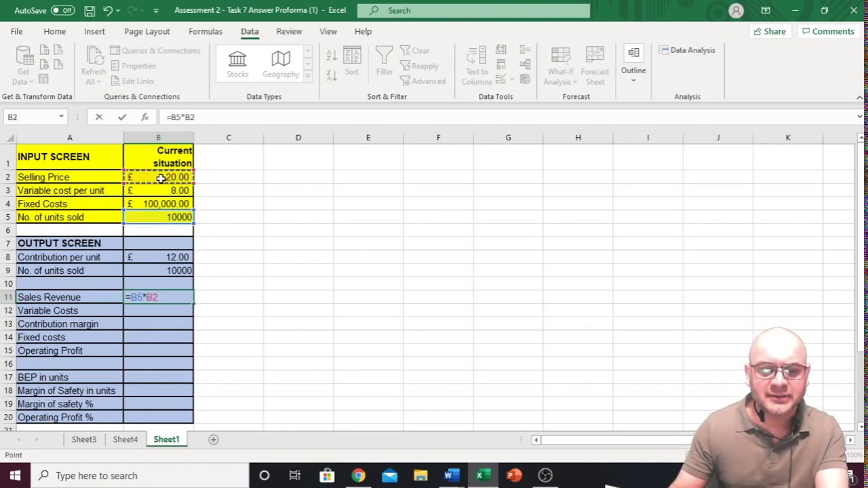Click column header D
Viewport: 868px width, 488px height.
point(298,138)
